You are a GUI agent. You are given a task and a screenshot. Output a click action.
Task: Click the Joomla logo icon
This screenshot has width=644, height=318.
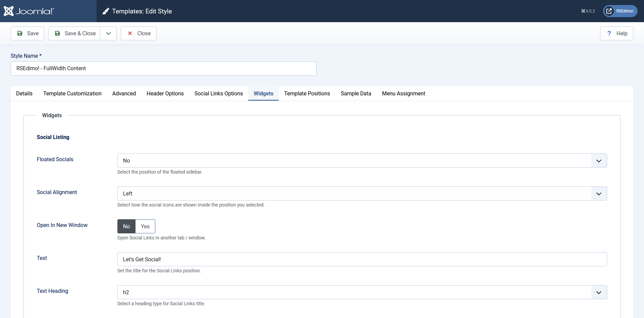coord(9,11)
